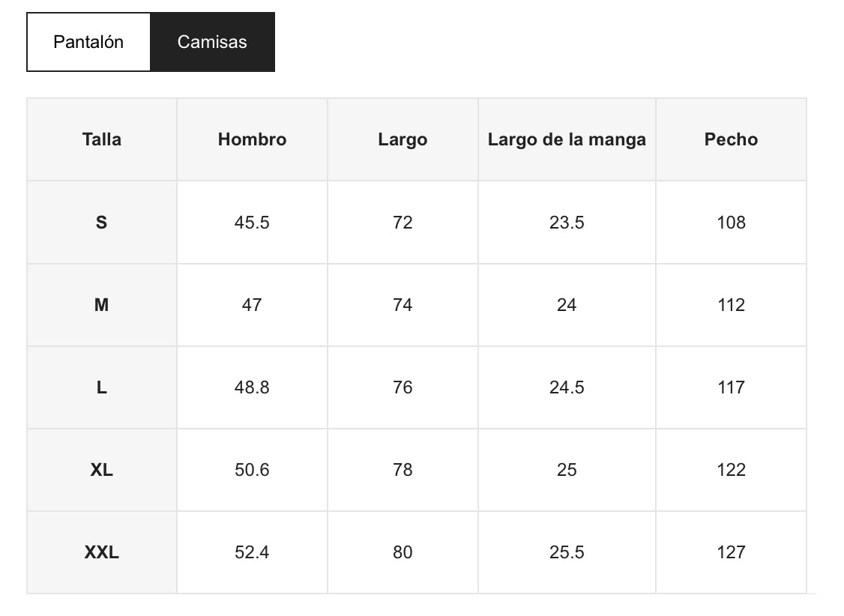The image size is (844, 616).
Task: Click the 24.5 sleeve length cell
Action: pyautogui.click(x=567, y=387)
